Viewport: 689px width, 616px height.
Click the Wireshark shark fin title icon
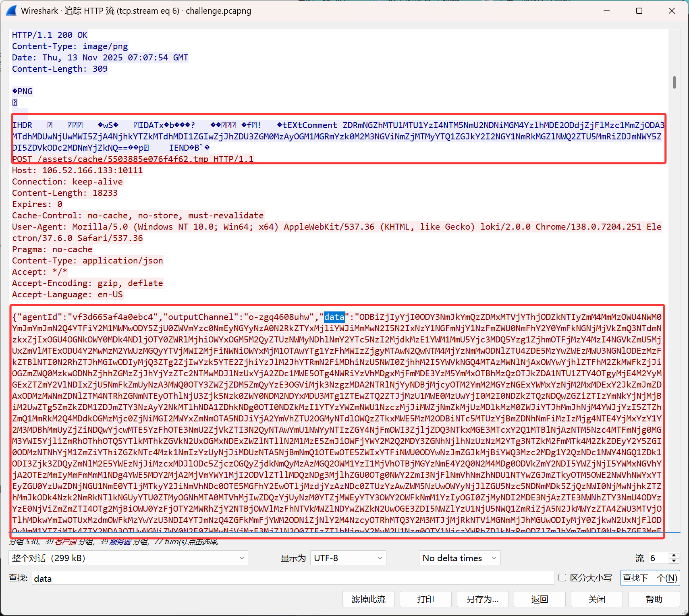click(x=11, y=11)
